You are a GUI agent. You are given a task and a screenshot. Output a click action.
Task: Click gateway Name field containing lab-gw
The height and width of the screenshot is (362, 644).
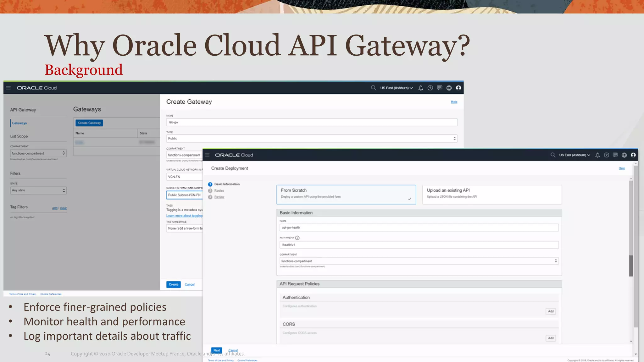(x=312, y=122)
